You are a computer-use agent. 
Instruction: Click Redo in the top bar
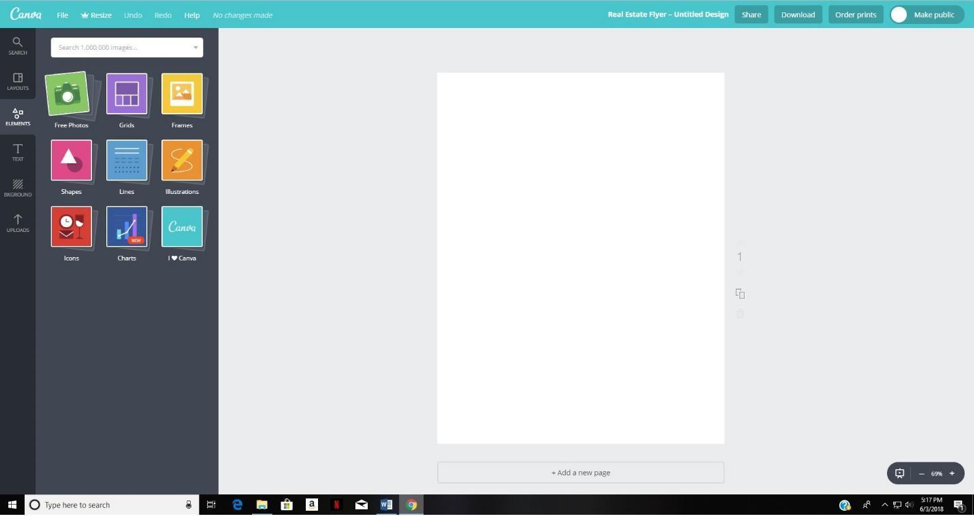163,15
